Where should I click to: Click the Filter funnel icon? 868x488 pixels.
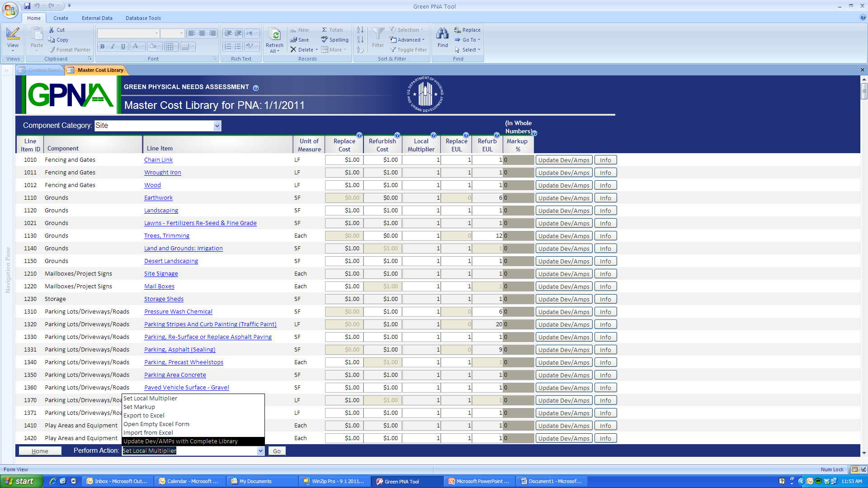coord(377,34)
